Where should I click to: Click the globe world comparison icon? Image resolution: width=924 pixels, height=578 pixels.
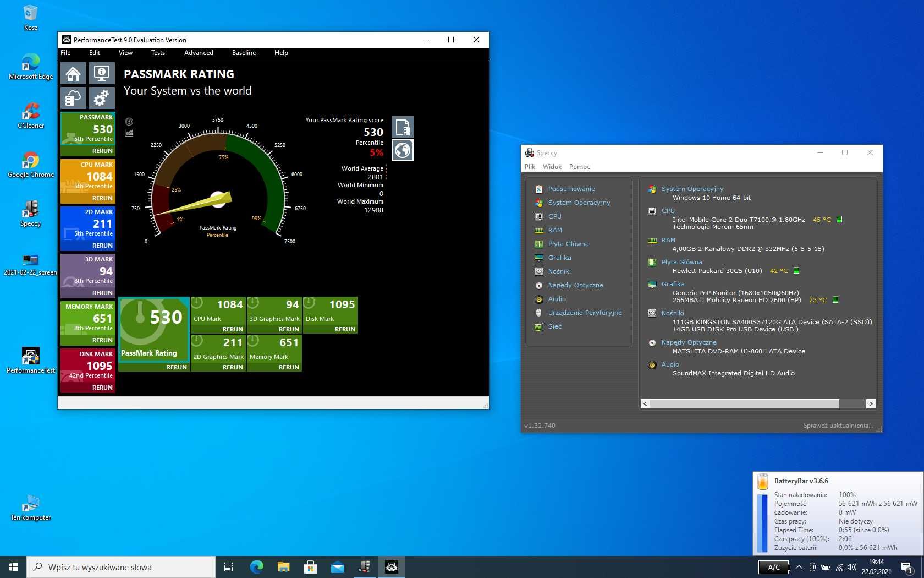403,150
